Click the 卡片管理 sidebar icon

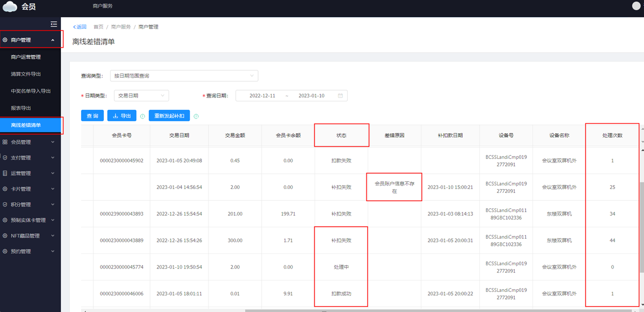point(5,189)
